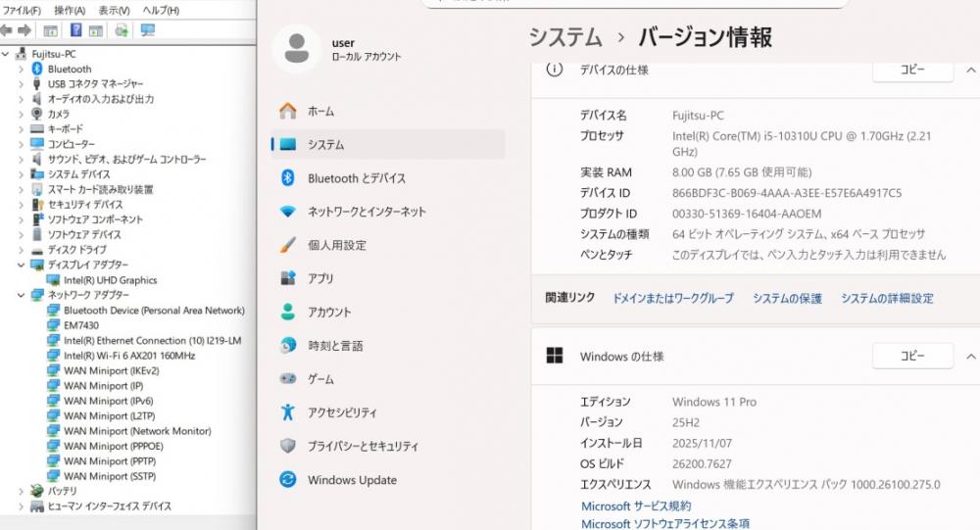Screen dimensions: 980x530
Task: Select the オーディオの入力および出力 speaker icon
Action: pos(37,99)
